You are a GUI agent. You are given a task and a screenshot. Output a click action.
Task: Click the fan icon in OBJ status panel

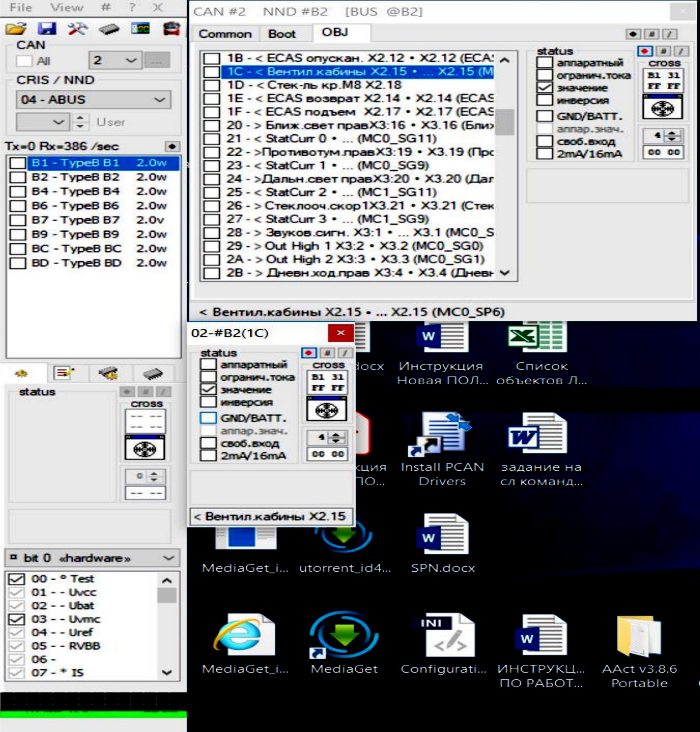(x=662, y=108)
